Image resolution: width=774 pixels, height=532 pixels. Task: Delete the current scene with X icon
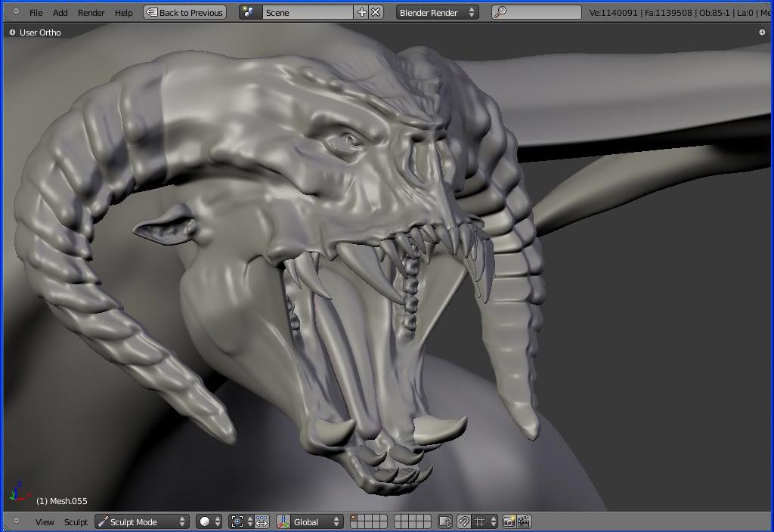(x=376, y=12)
